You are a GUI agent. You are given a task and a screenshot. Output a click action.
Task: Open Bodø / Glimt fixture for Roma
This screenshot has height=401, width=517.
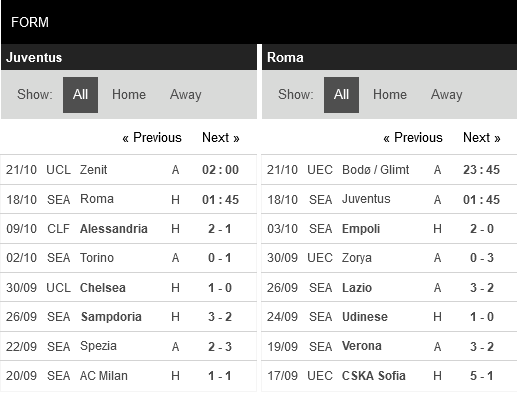coord(375,170)
